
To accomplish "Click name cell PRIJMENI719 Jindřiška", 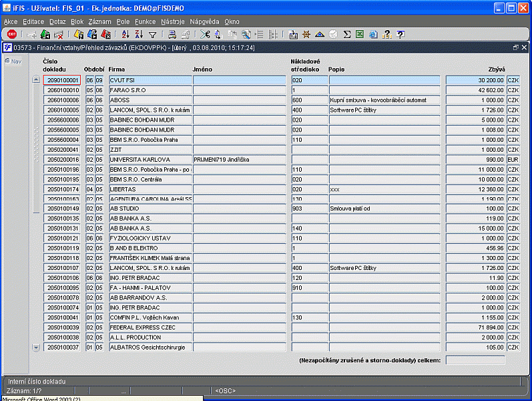I will tap(239, 159).
